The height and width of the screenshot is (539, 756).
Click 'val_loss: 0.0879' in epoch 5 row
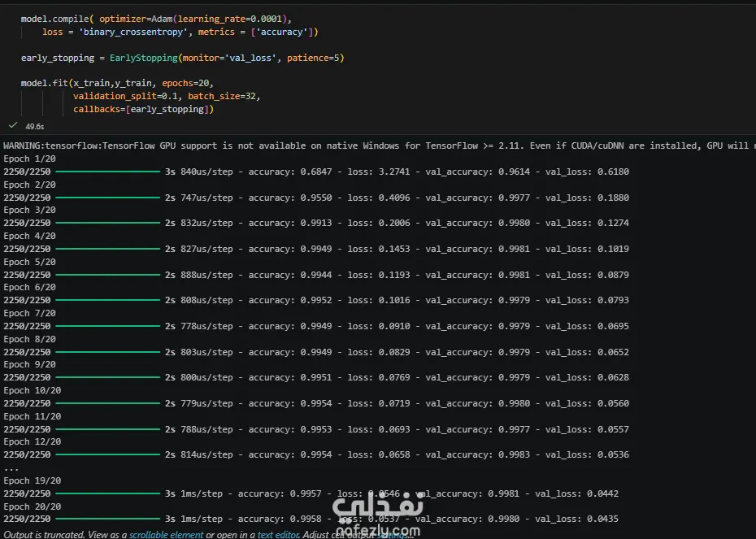coord(587,275)
